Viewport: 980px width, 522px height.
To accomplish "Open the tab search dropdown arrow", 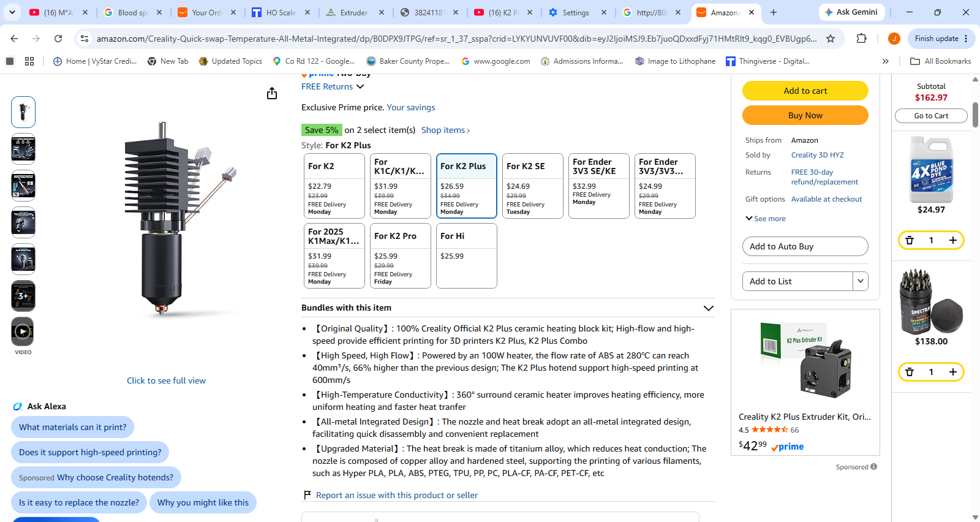I will (x=12, y=12).
